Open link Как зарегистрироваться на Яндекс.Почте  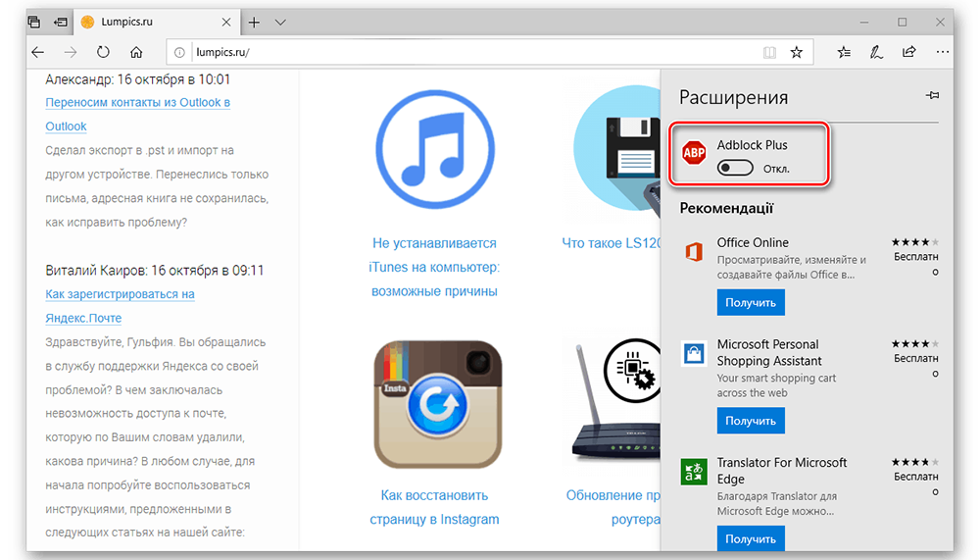tap(120, 306)
